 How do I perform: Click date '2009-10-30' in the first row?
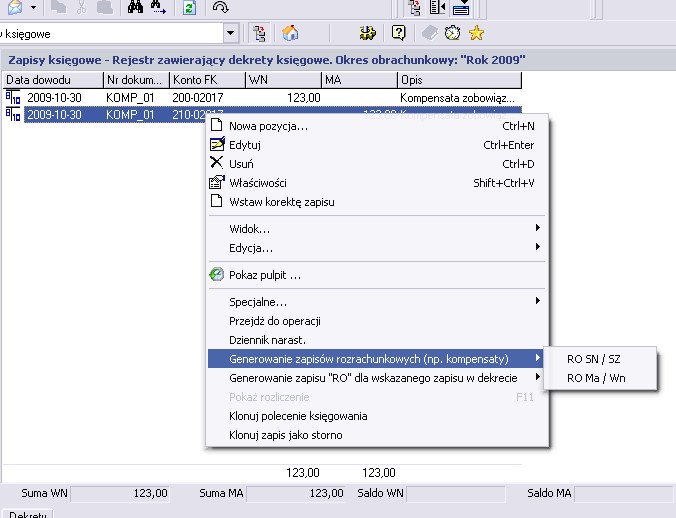point(54,98)
